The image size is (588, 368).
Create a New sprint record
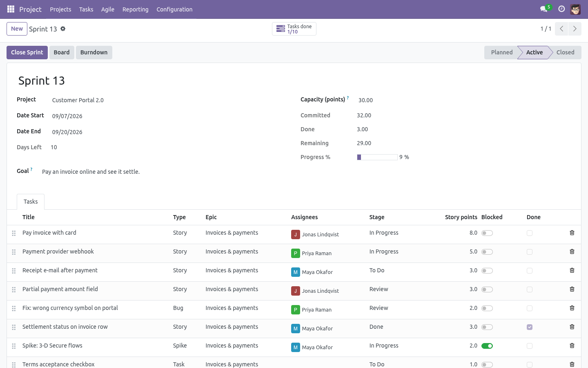coord(17,29)
